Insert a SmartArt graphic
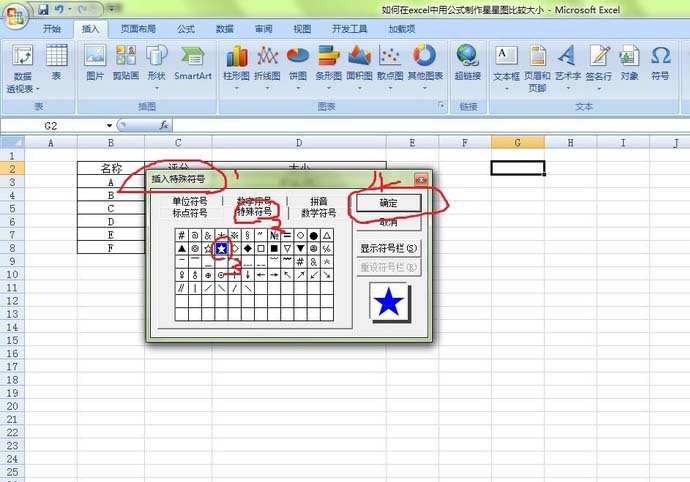 click(x=193, y=63)
